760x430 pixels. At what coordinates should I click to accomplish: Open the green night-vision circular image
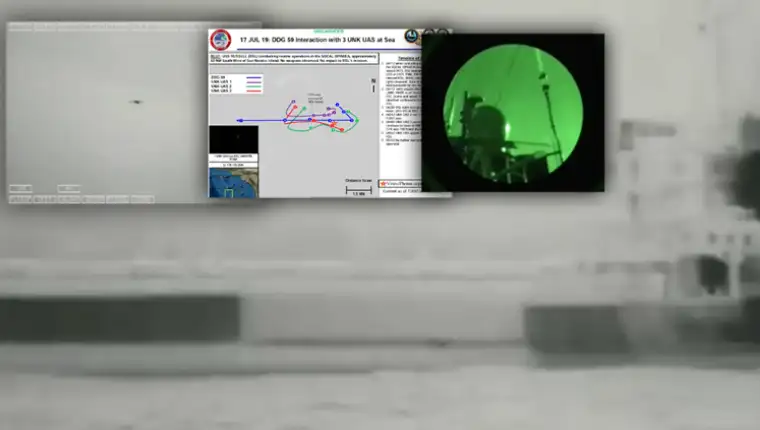[x=513, y=112]
